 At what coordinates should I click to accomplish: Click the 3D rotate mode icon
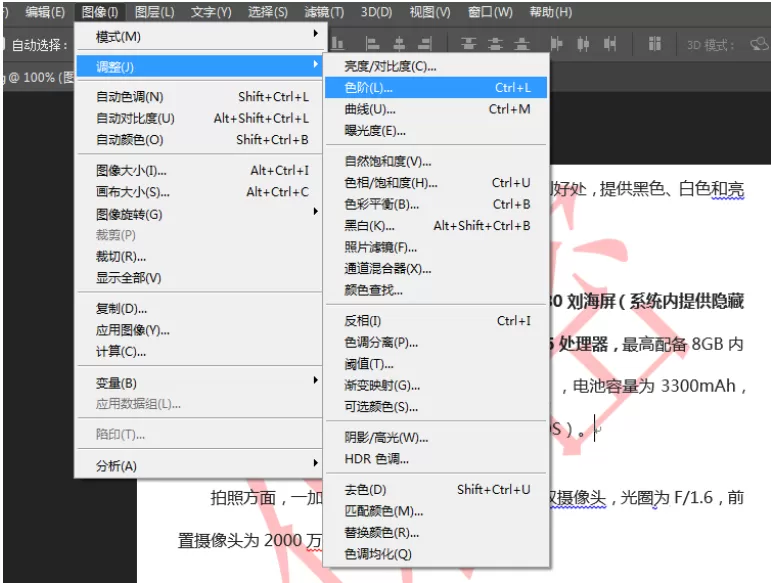coord(760,45)
